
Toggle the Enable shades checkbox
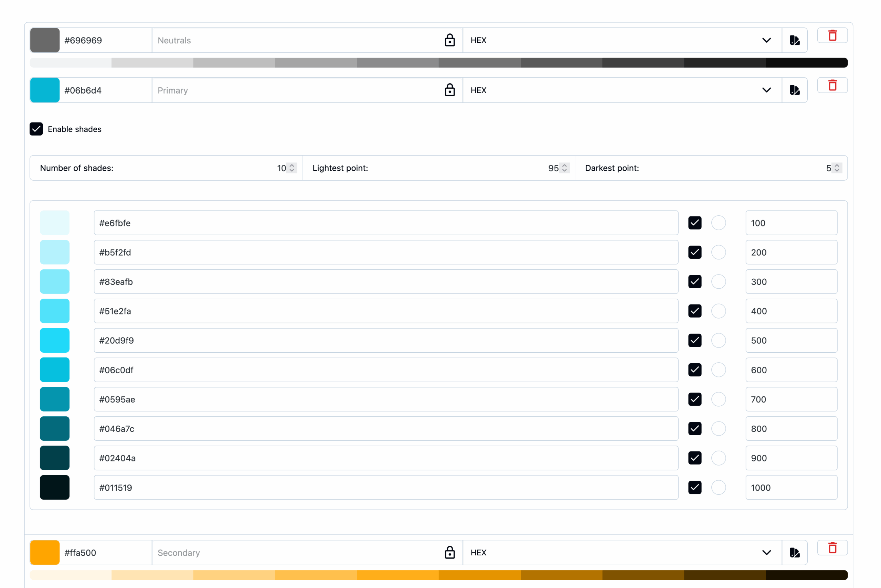(36, 129)
